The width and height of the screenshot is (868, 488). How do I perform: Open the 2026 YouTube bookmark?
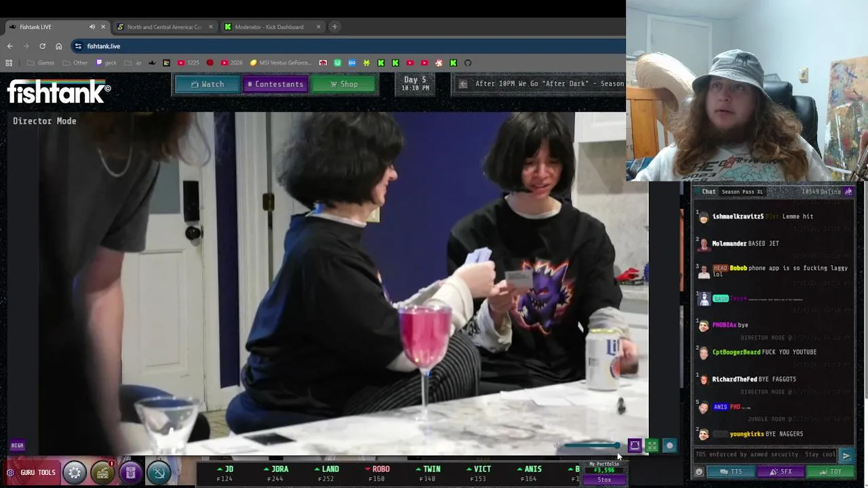[x=232, y=63]
